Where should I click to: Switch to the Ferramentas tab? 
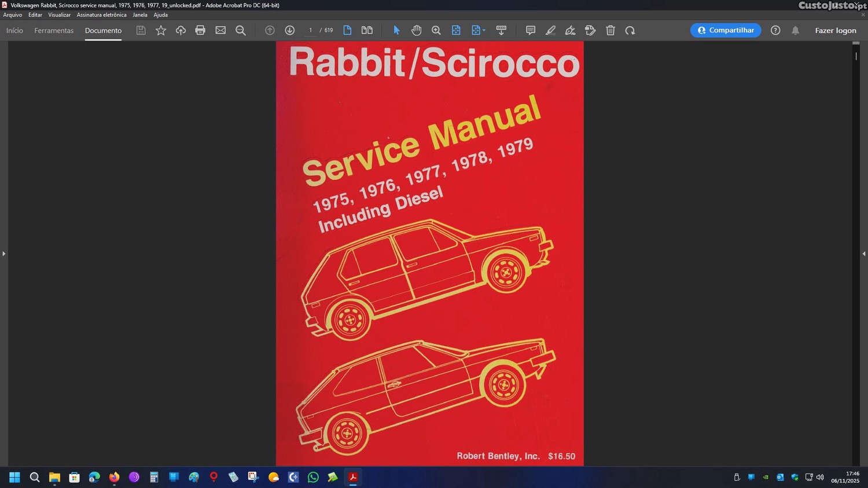point(54,31)
